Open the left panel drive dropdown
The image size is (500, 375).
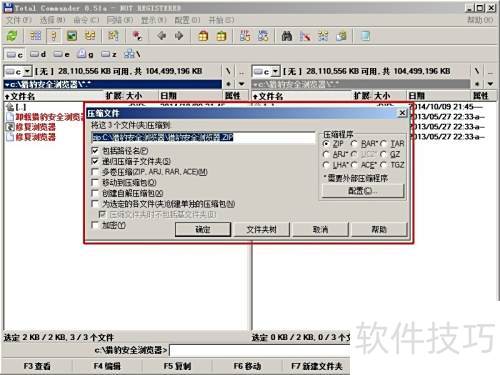click(x=27, y=71)
